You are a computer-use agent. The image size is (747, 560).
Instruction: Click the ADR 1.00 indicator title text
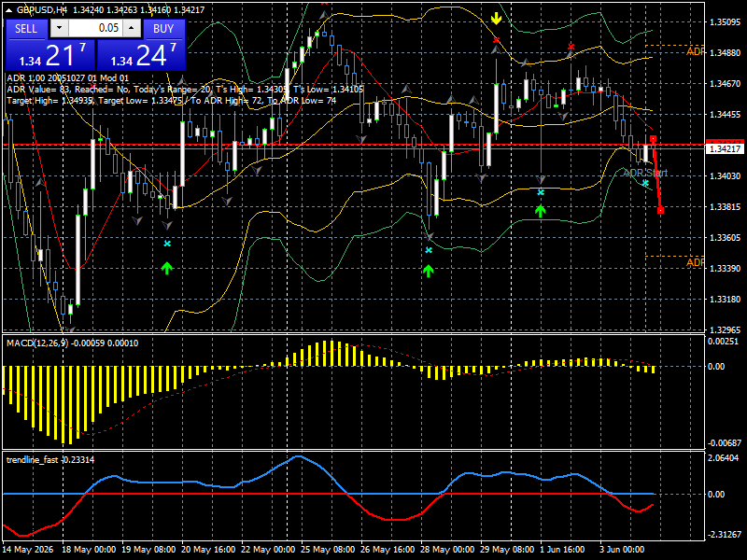coord(67,78)
